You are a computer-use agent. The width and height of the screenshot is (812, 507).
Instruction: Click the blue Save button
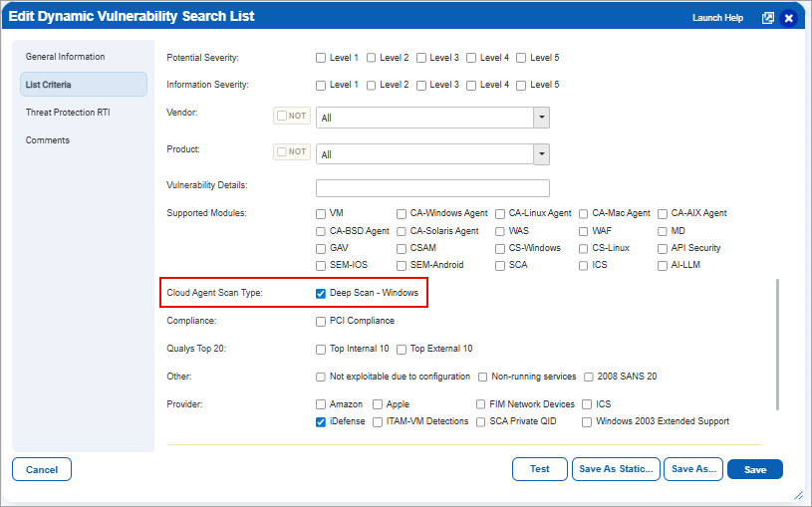(x=755, y=469)
